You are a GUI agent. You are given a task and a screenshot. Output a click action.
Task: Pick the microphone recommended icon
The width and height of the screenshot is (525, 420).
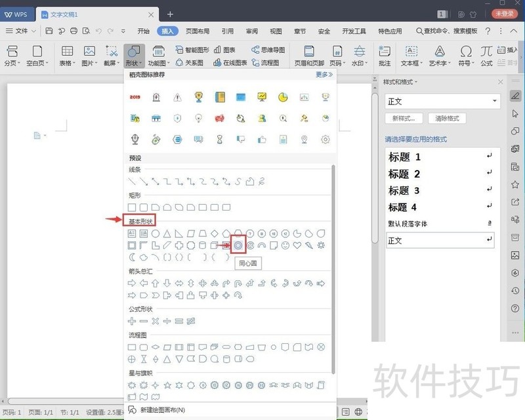pos(135,139)
